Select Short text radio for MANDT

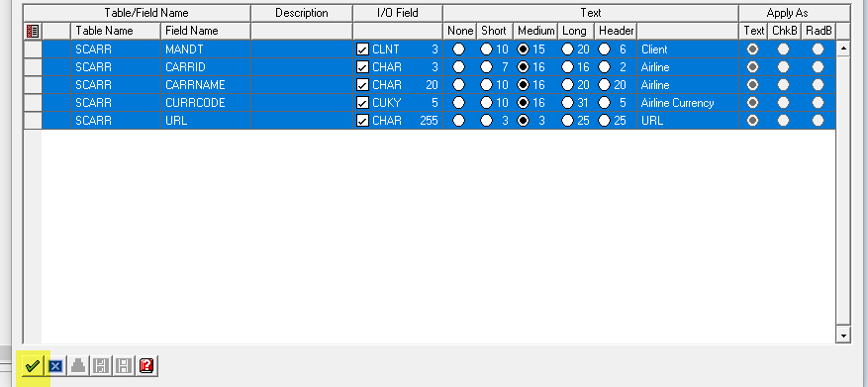click(x=486, y=49)
